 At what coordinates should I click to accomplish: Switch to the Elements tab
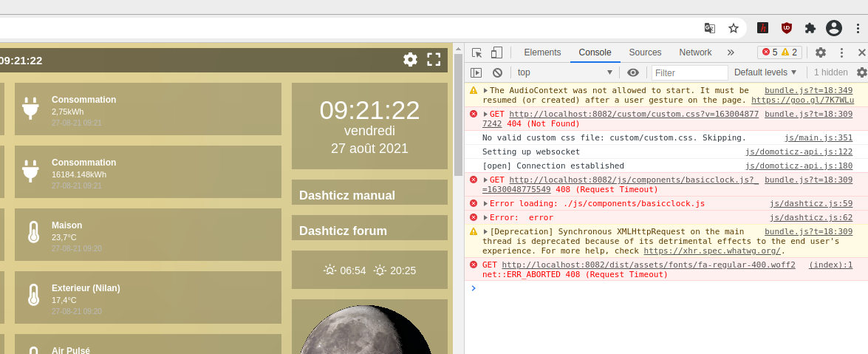tap(542, 52)
